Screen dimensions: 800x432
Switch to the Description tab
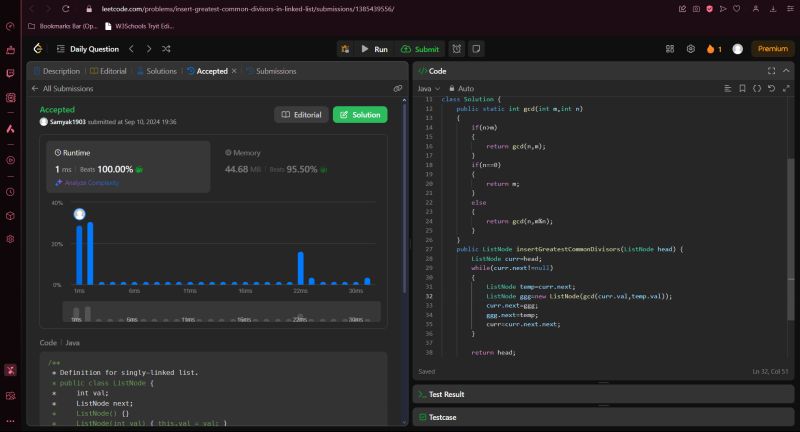(x=57, y=71)
